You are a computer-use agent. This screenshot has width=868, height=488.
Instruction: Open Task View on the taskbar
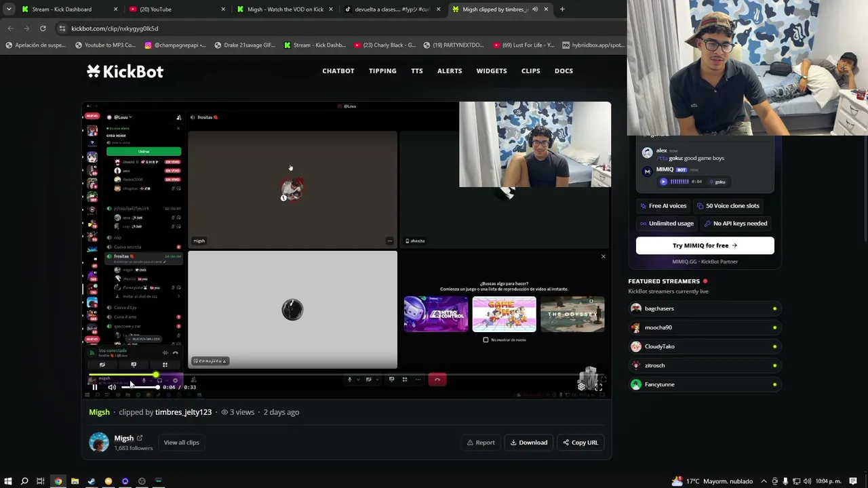(x=41, y=481)
